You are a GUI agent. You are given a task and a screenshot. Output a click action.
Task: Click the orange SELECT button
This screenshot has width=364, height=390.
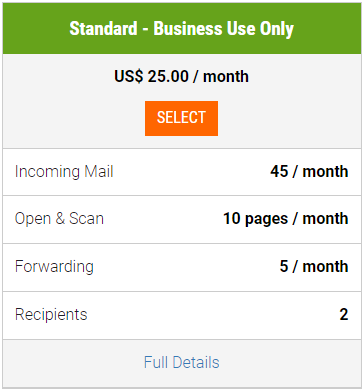pyautogui.click(x=181, y=118)
